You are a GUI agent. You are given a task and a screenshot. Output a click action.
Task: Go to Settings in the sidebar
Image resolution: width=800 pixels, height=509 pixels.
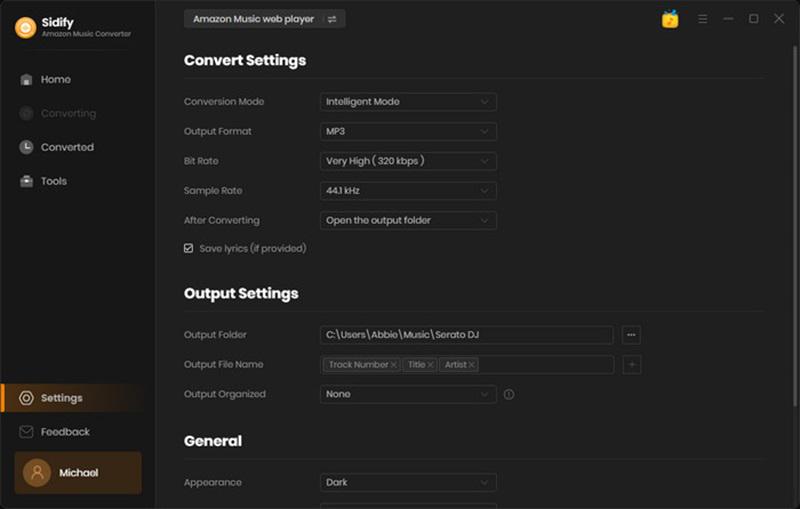71,398
